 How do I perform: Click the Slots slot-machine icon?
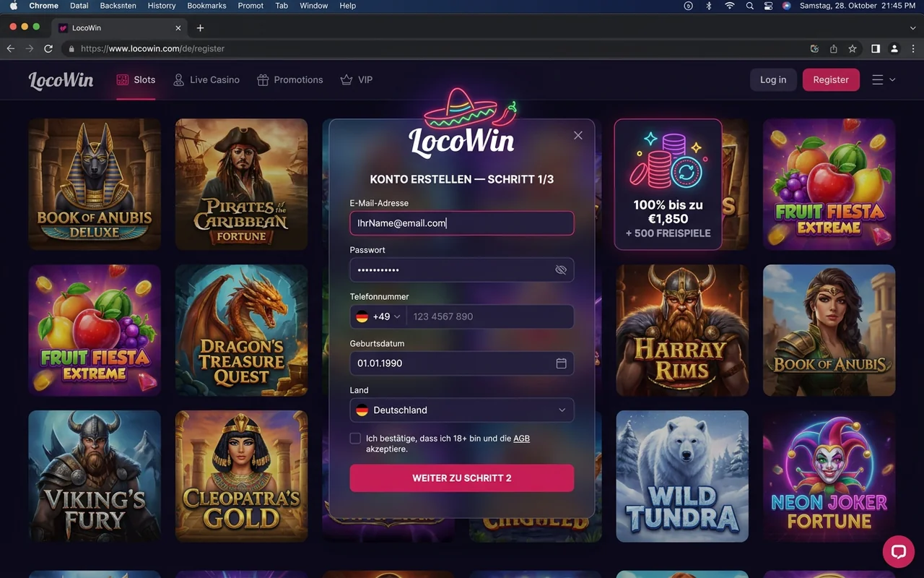[x=123, y=79]
